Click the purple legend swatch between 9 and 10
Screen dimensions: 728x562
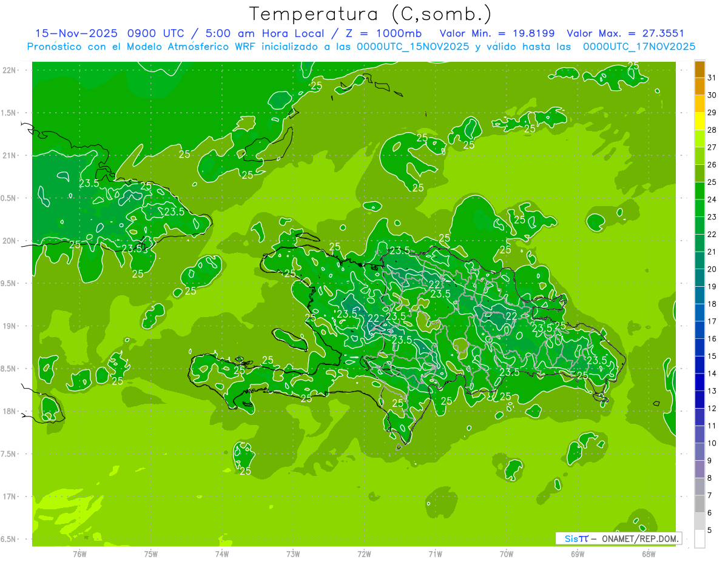coord(699,452)
